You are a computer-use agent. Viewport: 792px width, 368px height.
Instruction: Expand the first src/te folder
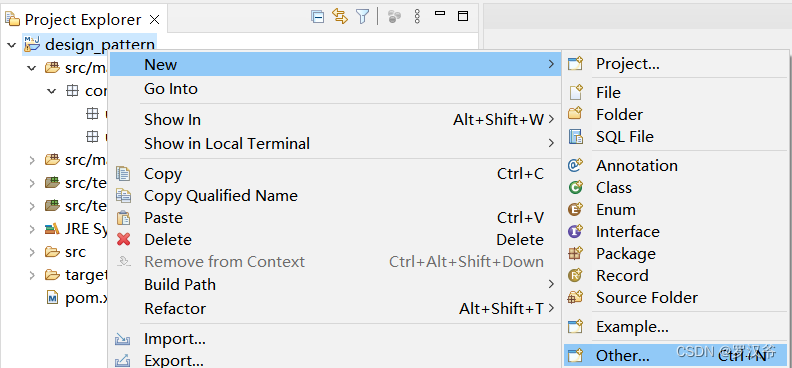click(x=32, y=183)
